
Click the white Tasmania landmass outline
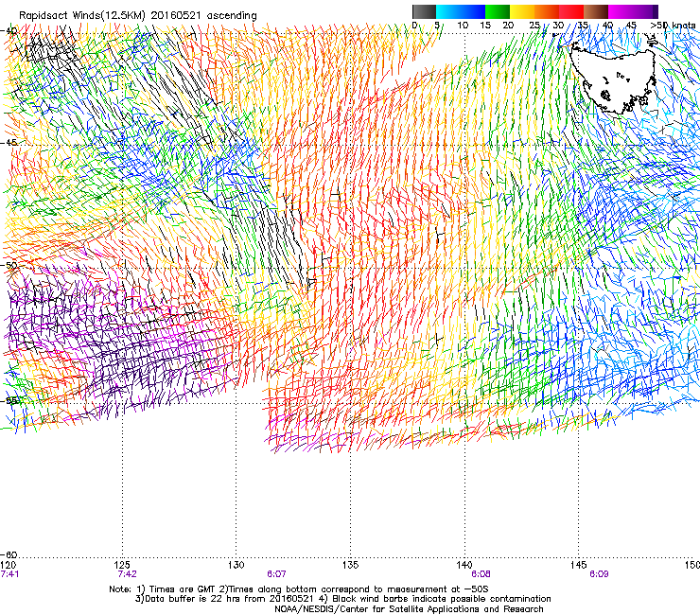coord(614,79)
